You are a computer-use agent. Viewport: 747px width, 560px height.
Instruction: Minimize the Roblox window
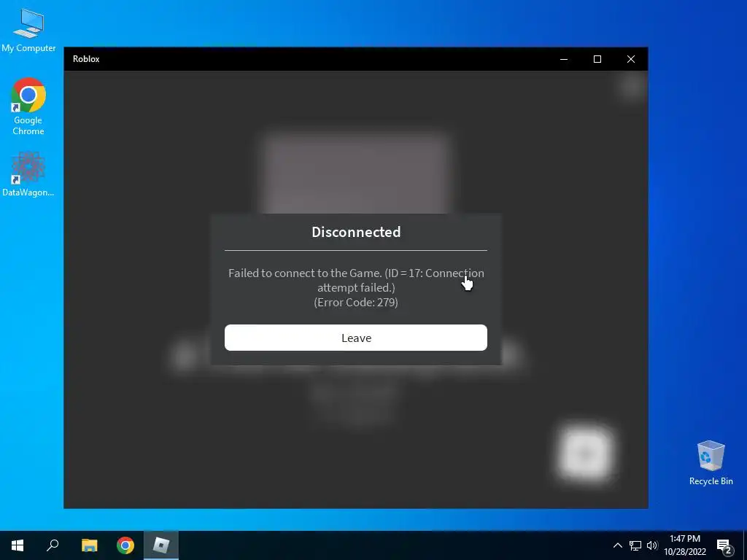(564, 59)
